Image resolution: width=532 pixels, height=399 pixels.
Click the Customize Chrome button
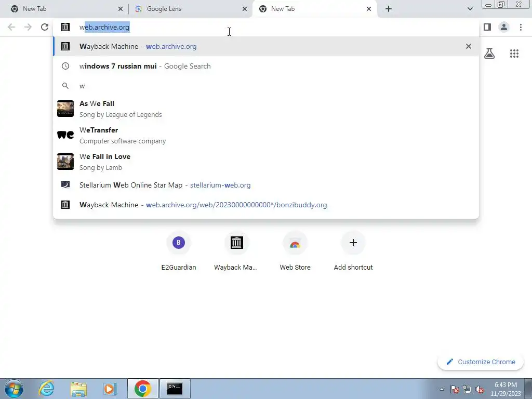click(x=481, y=362)
